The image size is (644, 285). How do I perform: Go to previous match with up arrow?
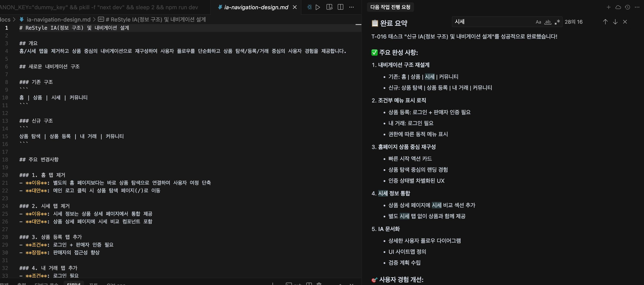[x=605, y=22]
